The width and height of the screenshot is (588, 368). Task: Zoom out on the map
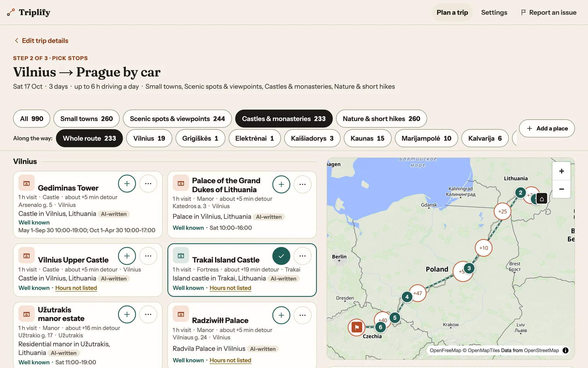[562, 189]
